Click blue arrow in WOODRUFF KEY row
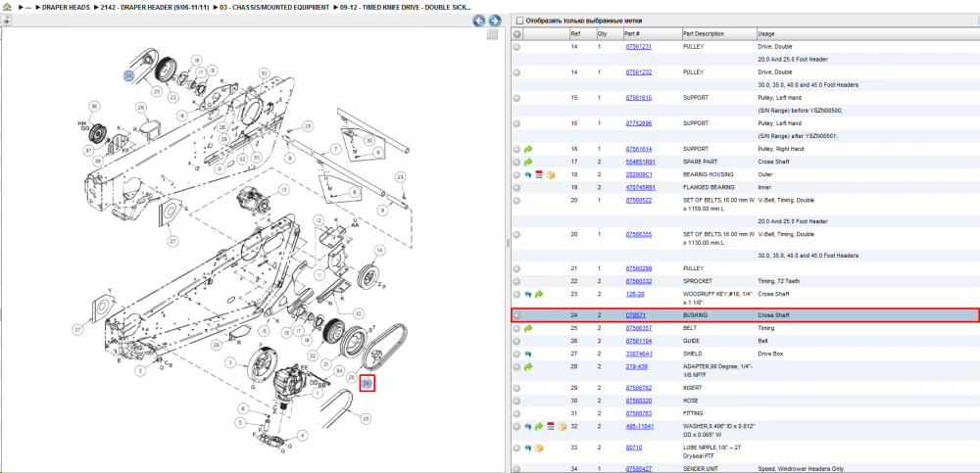Viewport: 980px width, 473px height. pos(528,295)
